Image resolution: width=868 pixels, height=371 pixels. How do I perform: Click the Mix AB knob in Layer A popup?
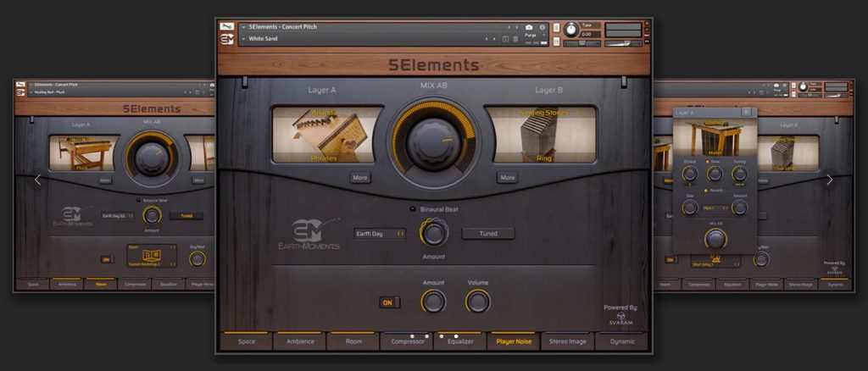click(x=715, y=239)
